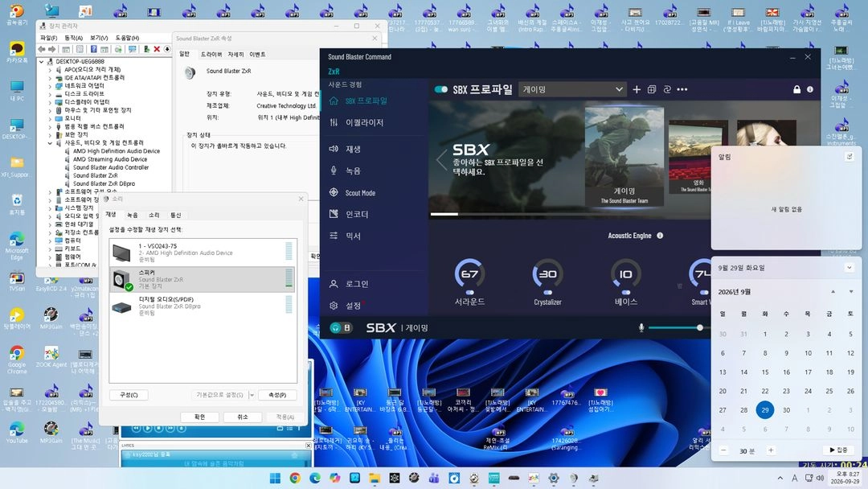Image resolution: width=868 pixels, height=489 pixels.
Task: Click scan for hardware monitor icon in 장치 관리자
Action: tap(133, 49)
